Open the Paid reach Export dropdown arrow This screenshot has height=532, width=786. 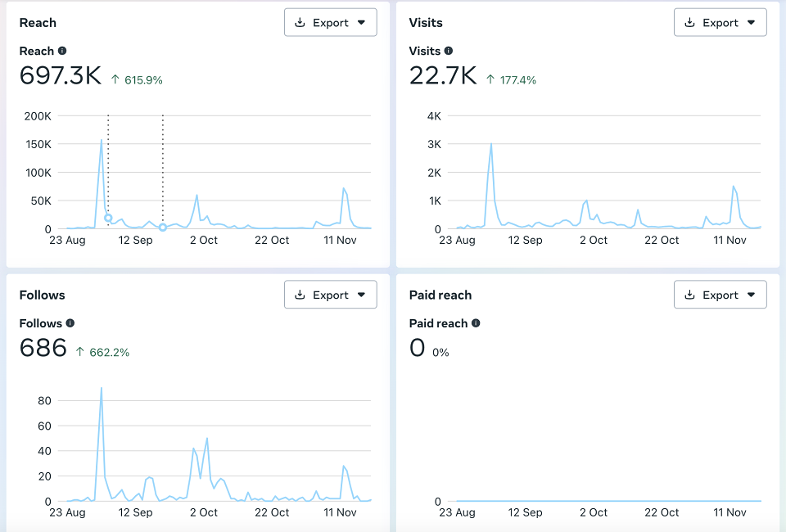[751, 295]
